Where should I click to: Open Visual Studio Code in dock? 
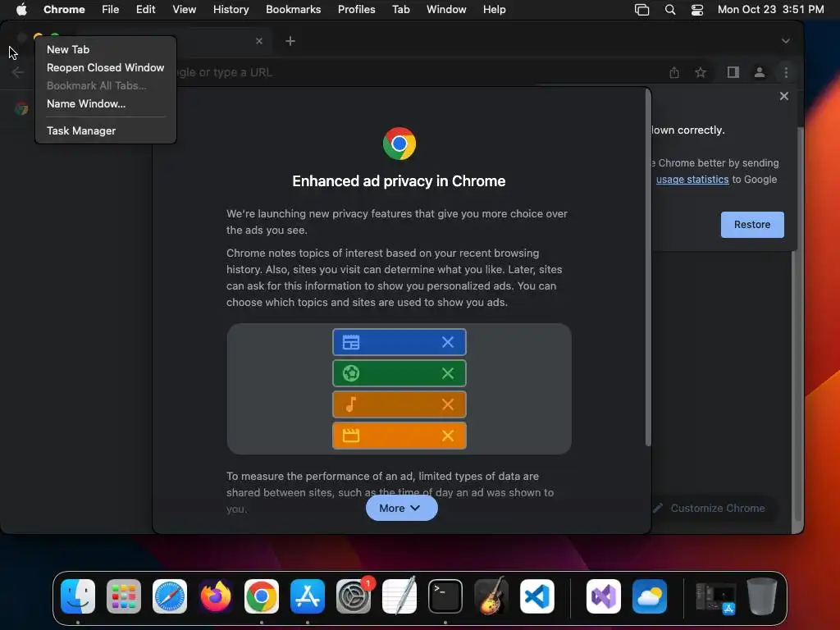pos(537,596)
